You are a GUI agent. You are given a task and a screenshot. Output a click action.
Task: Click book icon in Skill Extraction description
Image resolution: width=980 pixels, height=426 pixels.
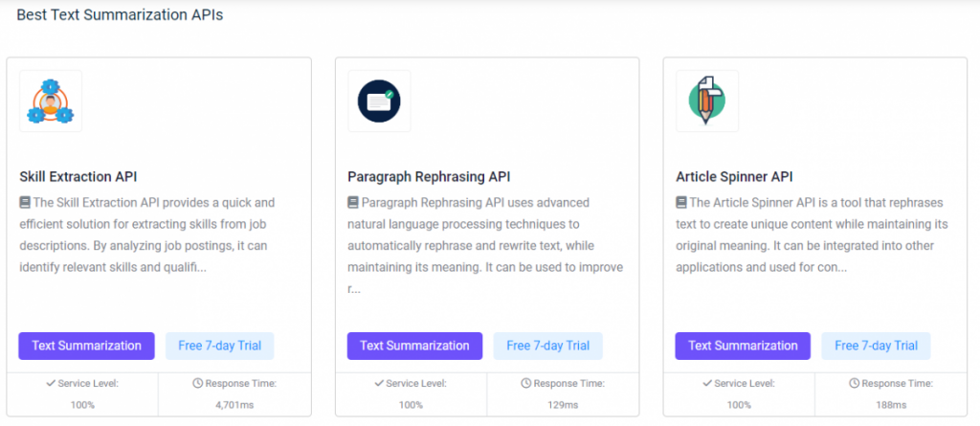[x=25, y=203]
